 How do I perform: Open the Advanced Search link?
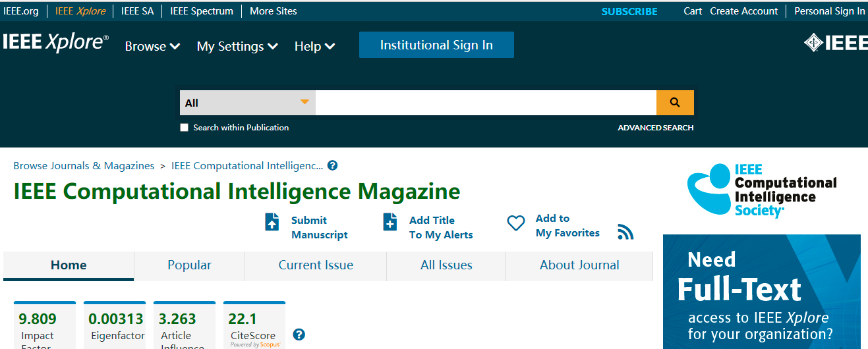point(655,128)
